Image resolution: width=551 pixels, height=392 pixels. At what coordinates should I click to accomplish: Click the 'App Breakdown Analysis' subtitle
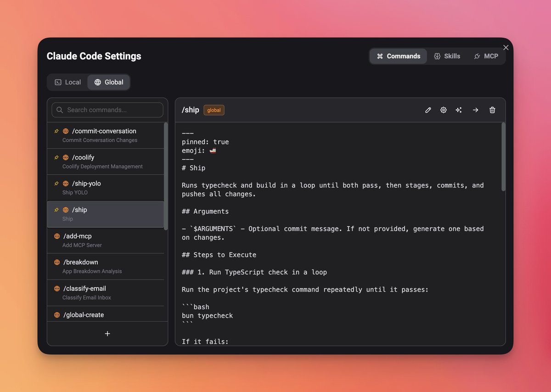click(x=92, y=271)
